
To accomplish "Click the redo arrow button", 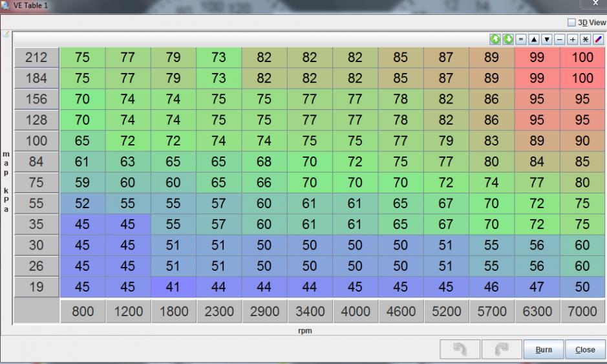I will (502, 349).
